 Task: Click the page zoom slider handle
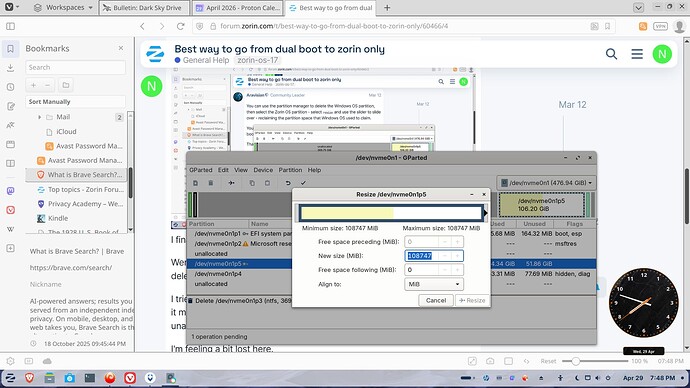[x=575, y=361]
